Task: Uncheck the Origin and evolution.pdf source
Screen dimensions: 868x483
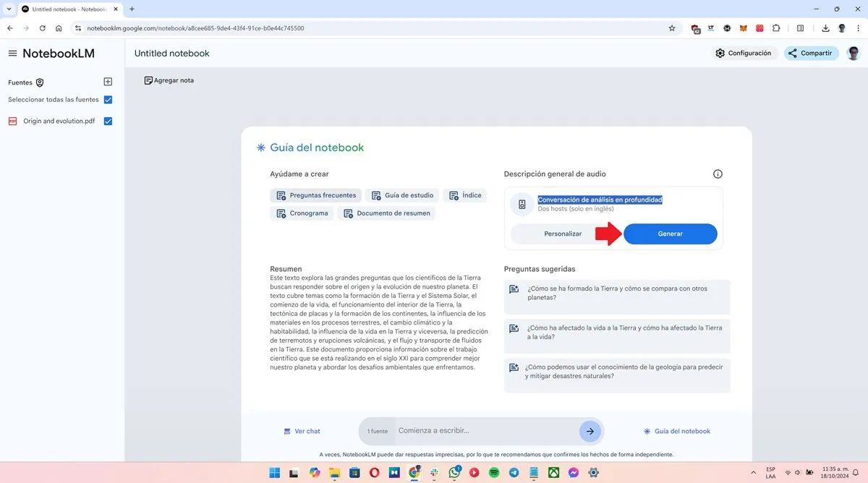Action: 108,121
